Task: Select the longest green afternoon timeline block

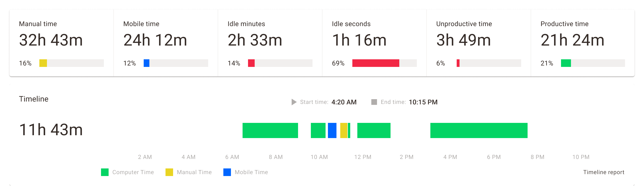Action: (479, 130)
